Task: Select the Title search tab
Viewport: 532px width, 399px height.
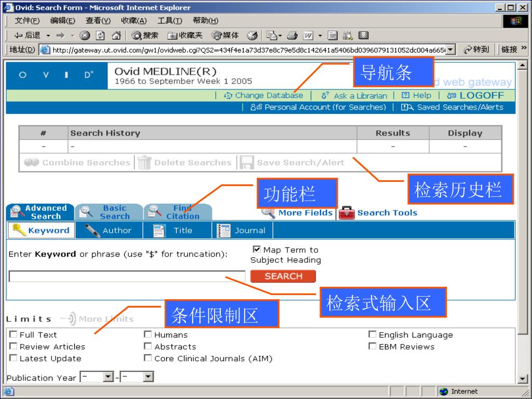Action: (x=178, y=231)
